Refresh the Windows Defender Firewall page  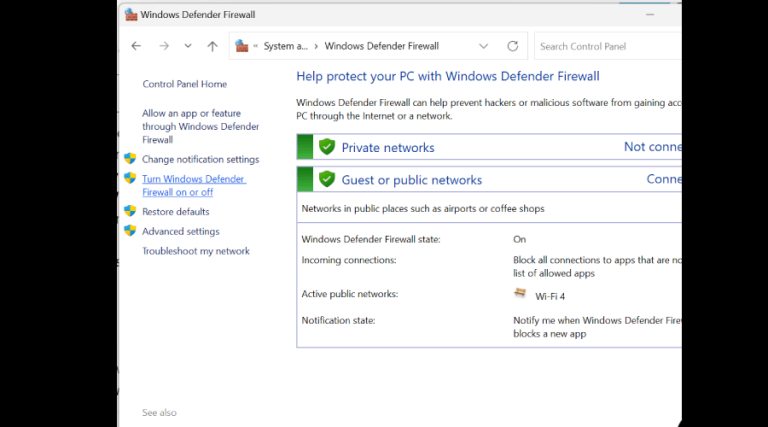click(513, 46)
